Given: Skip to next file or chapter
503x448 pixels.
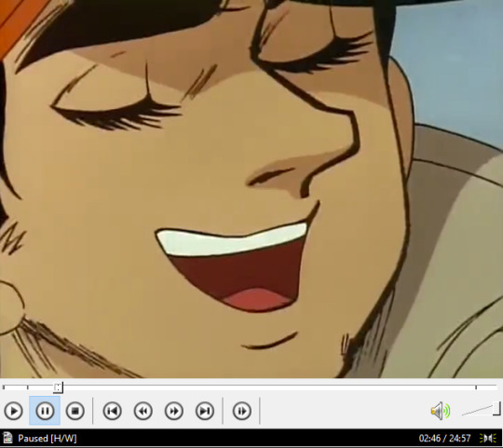Looking at the screenshot, I should click(x=205, y=411).
